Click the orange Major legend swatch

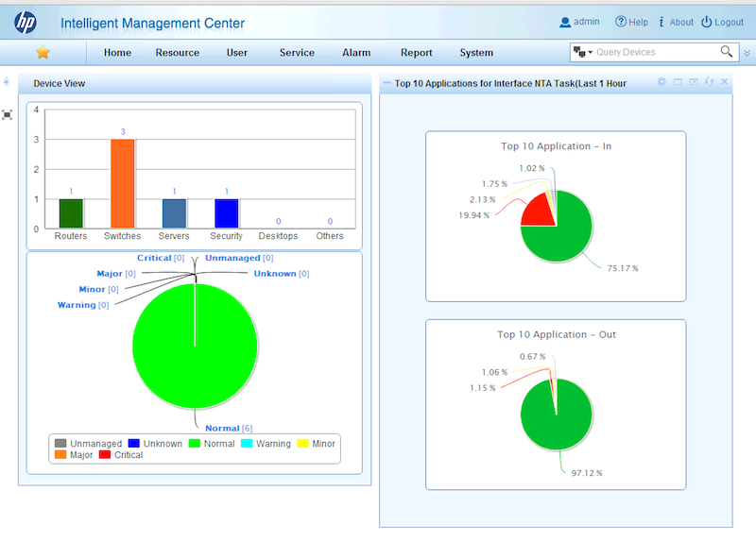(60, 454)
